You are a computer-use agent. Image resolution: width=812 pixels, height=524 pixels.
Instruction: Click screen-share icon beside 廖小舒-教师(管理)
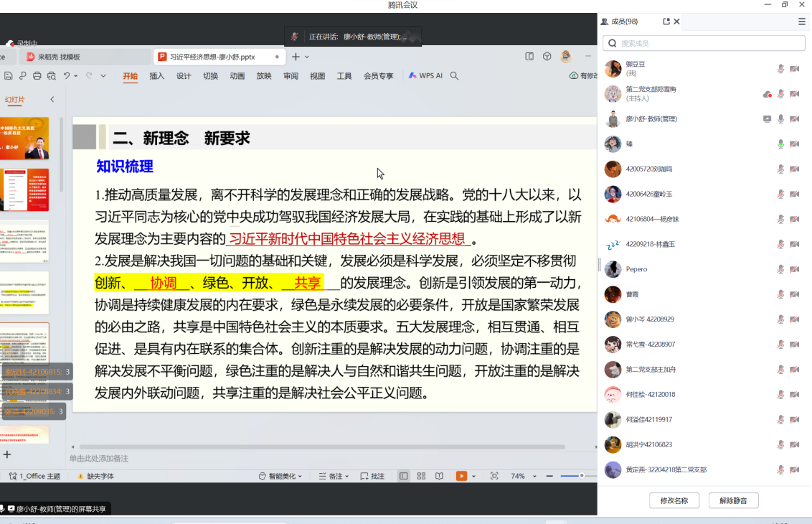[x=767, y=118]
